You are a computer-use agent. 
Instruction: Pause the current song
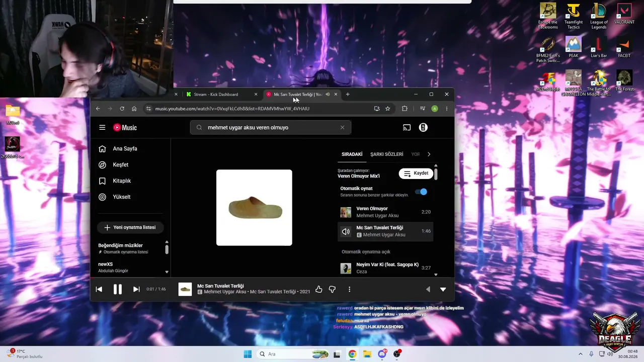click(x=117, y=289)
